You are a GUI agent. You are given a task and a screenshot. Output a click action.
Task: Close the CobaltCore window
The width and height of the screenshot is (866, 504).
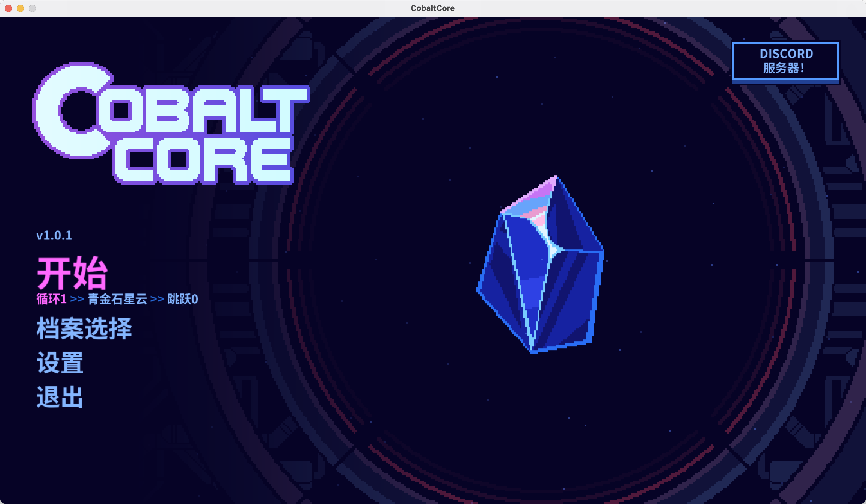[9, 8]
